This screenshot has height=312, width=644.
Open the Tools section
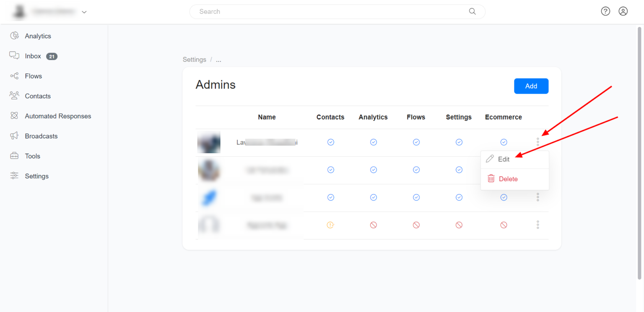point(32,156)
